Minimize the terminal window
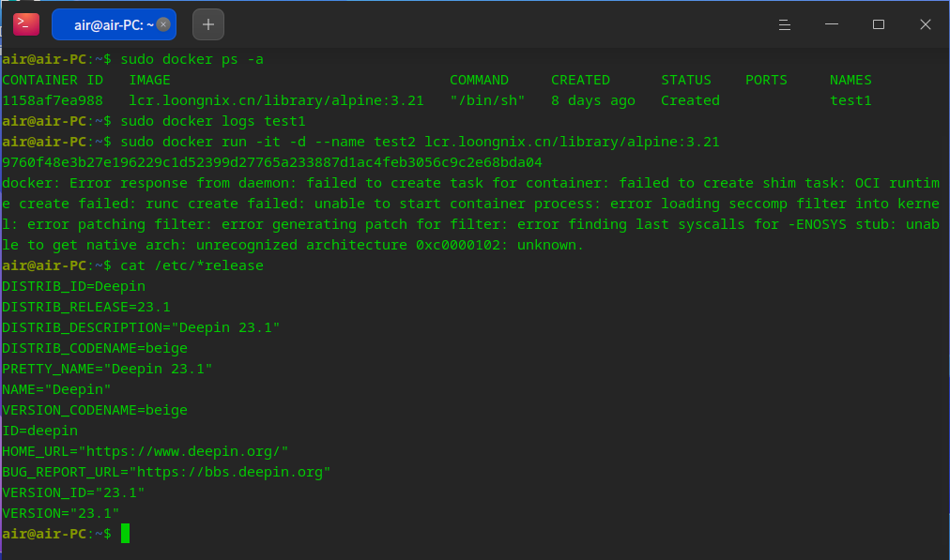 tap(832, 24)
